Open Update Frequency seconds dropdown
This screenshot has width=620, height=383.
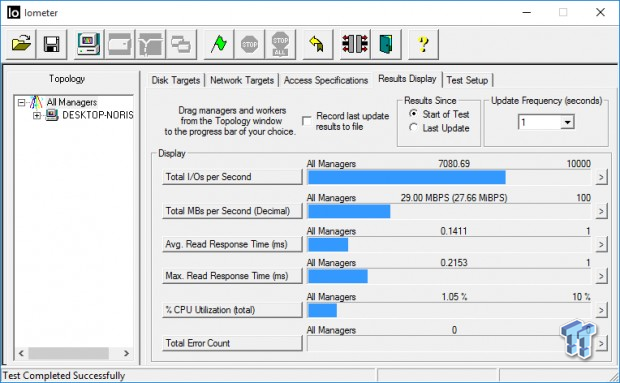pos(567,122)
